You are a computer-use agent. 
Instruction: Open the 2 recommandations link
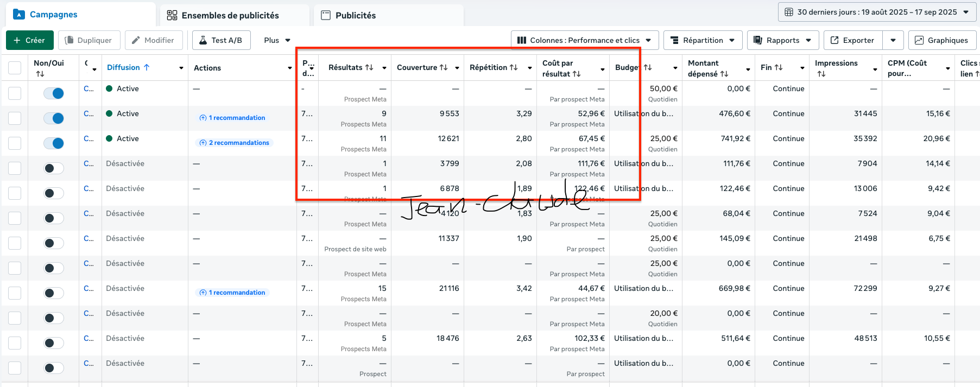click(234, 143)
